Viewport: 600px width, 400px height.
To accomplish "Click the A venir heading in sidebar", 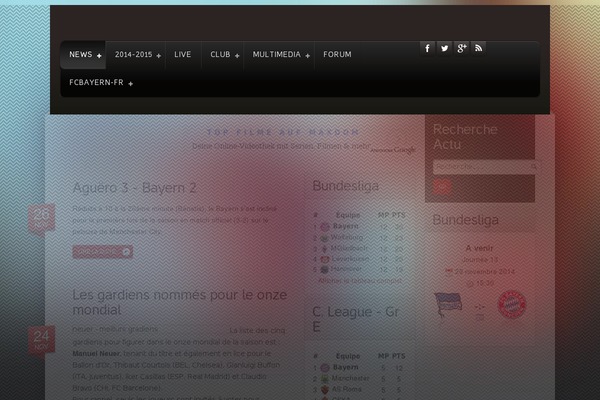I will point(479,248).
